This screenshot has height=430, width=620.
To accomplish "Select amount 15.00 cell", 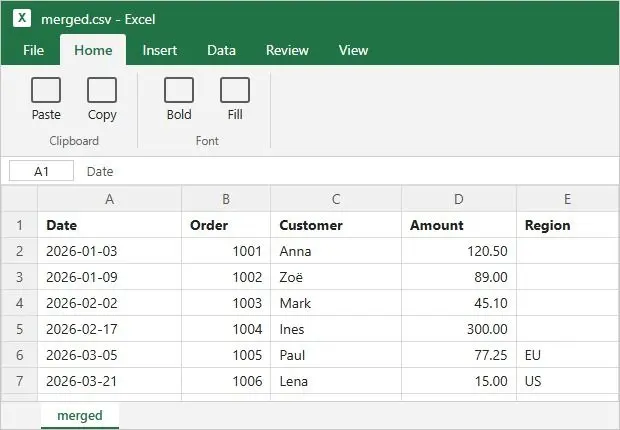I will [459, 381].
